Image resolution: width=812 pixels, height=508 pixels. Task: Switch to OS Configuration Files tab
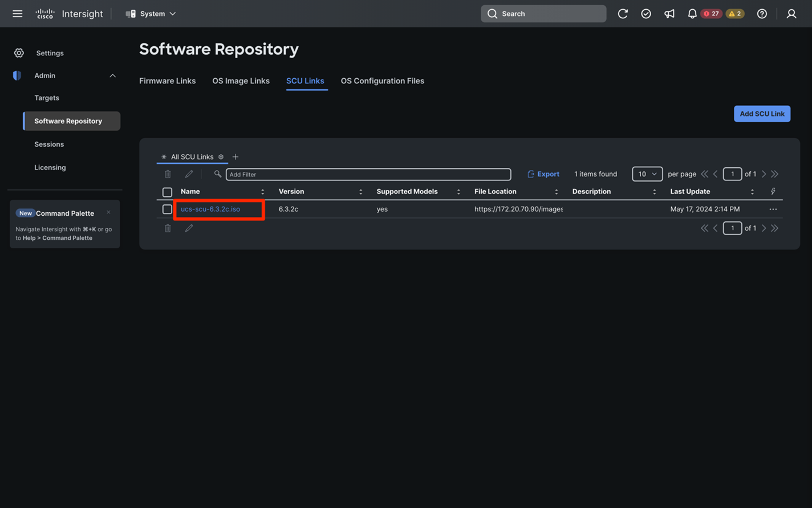[383, 81]
